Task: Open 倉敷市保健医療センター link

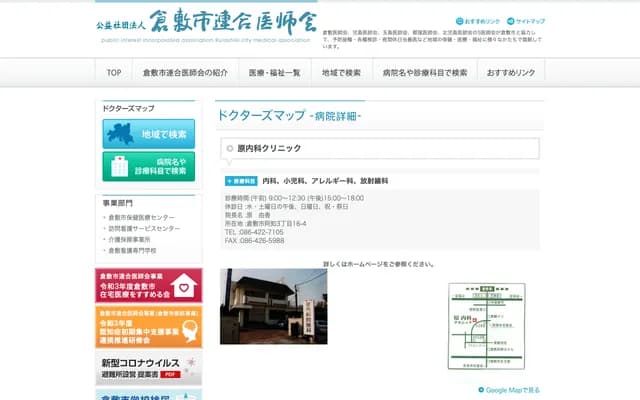Action: [x=141, y=218]
